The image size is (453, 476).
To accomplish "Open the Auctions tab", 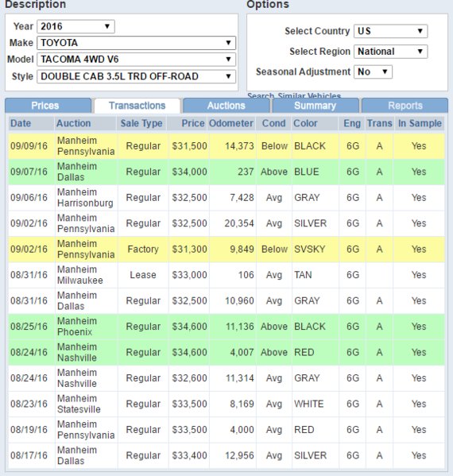I will [x=226, y=106].
